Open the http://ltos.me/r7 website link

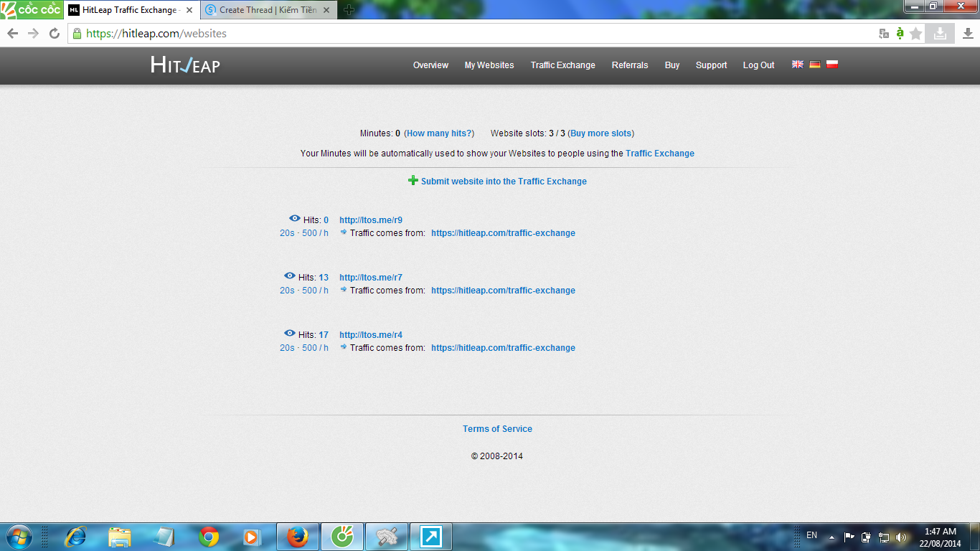[x=371, y=278]
